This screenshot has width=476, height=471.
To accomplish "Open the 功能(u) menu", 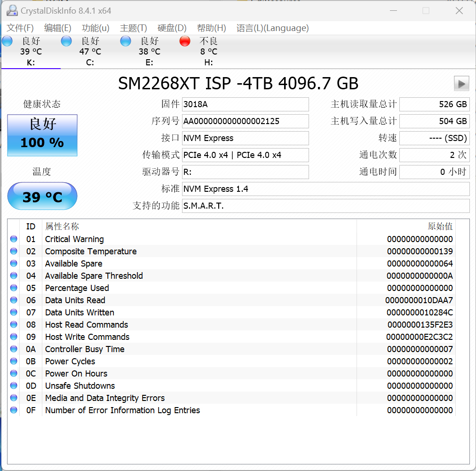I will [95, 28].
